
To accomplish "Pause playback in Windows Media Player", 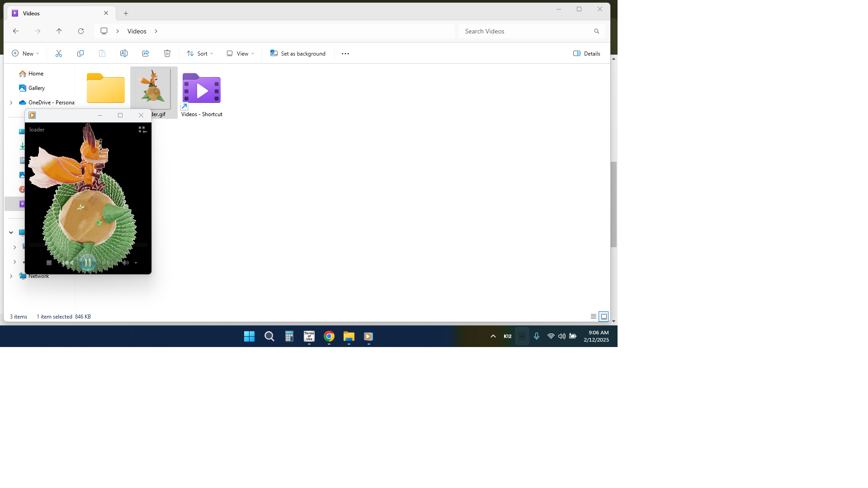I will pos(88,263).
